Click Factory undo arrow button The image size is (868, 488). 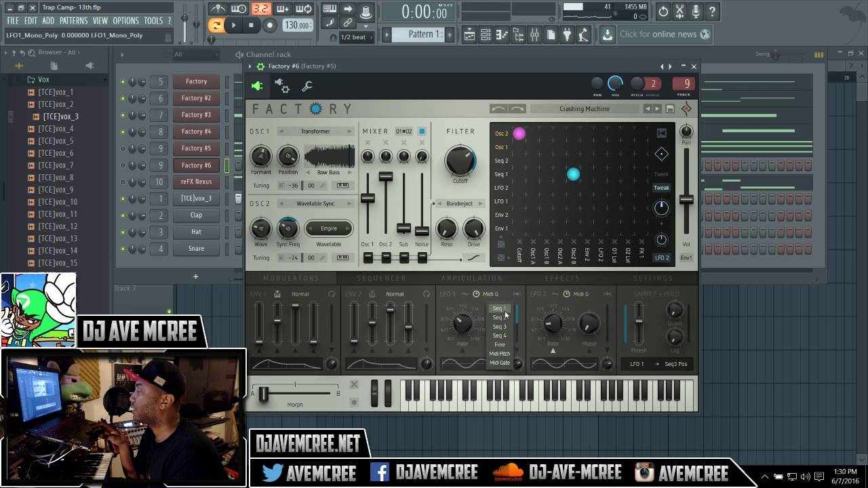(498, 108)
